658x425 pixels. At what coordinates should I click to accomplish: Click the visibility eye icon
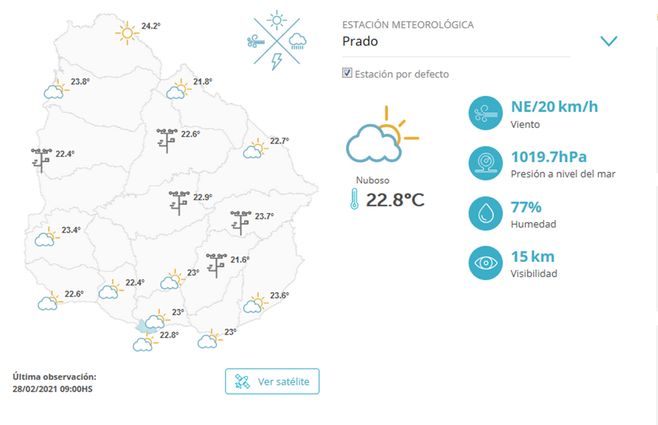pyautogui.click(x=486, y=263)
